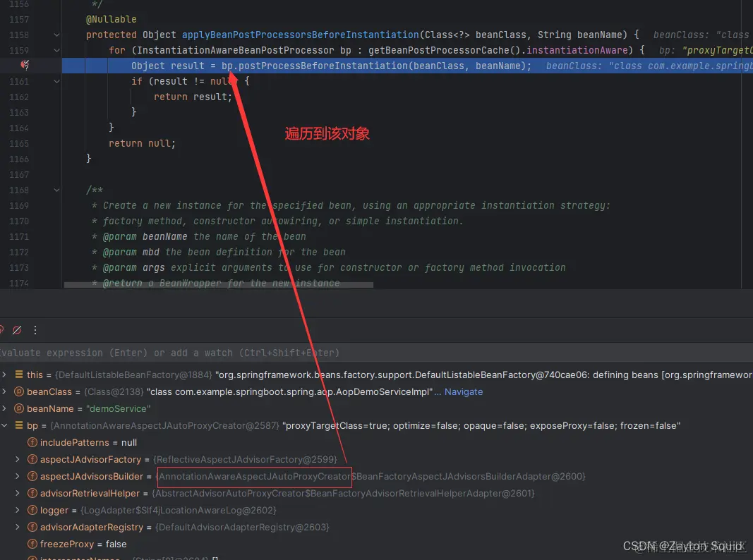Expand the advisorRetrievalHelper field
Image resolution: width=753 pixels, height=560 pixels.
pos(18,493)
